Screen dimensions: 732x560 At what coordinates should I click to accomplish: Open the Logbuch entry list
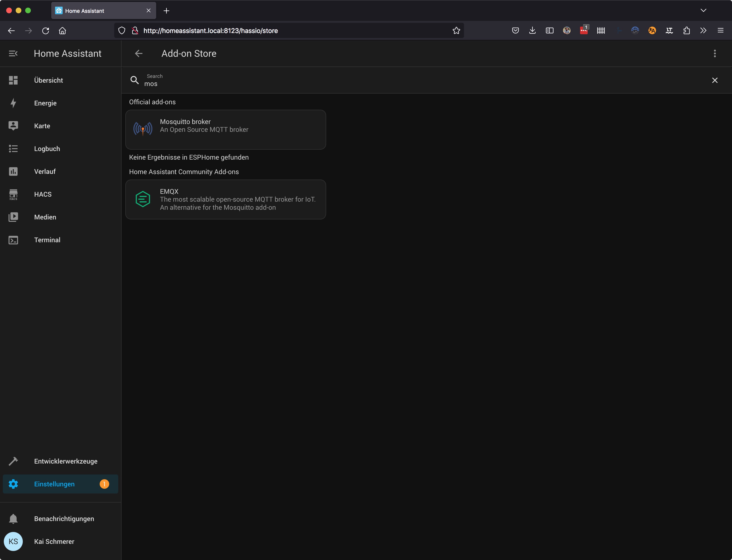(47, 149)
